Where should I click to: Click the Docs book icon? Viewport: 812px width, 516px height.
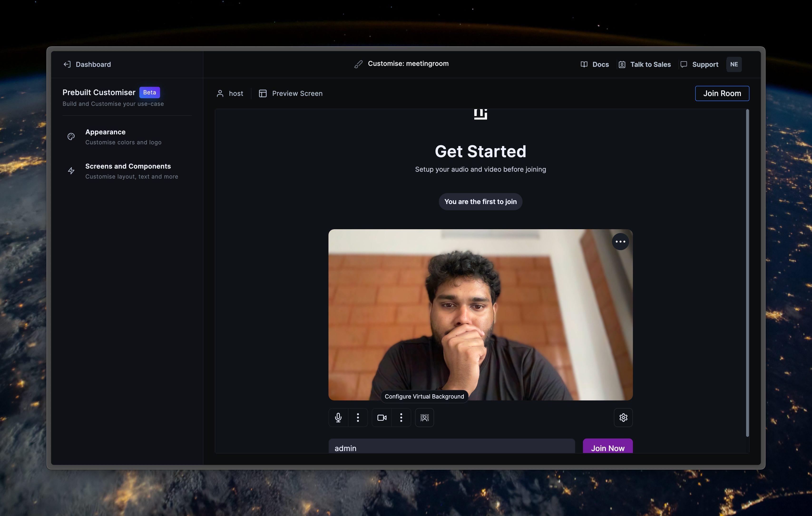click(584, 64)
